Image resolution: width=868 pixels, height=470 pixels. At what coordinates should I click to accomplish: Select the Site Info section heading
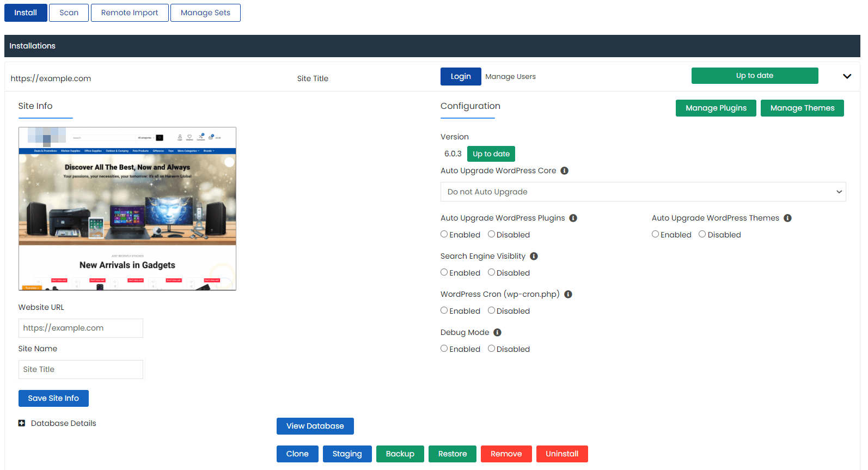pos(35,106)
